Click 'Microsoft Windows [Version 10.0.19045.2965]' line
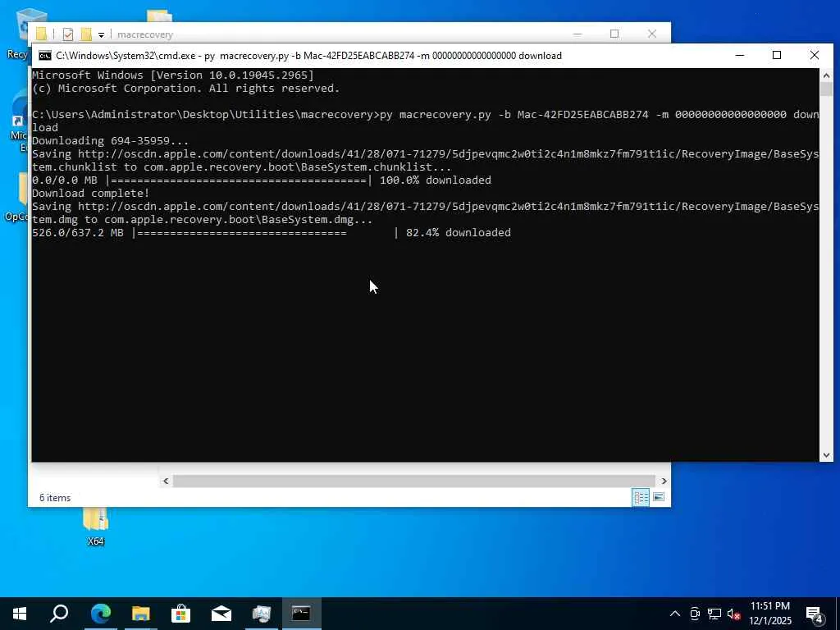The height and width of the screenshot is (630, 840). point(173,75)
